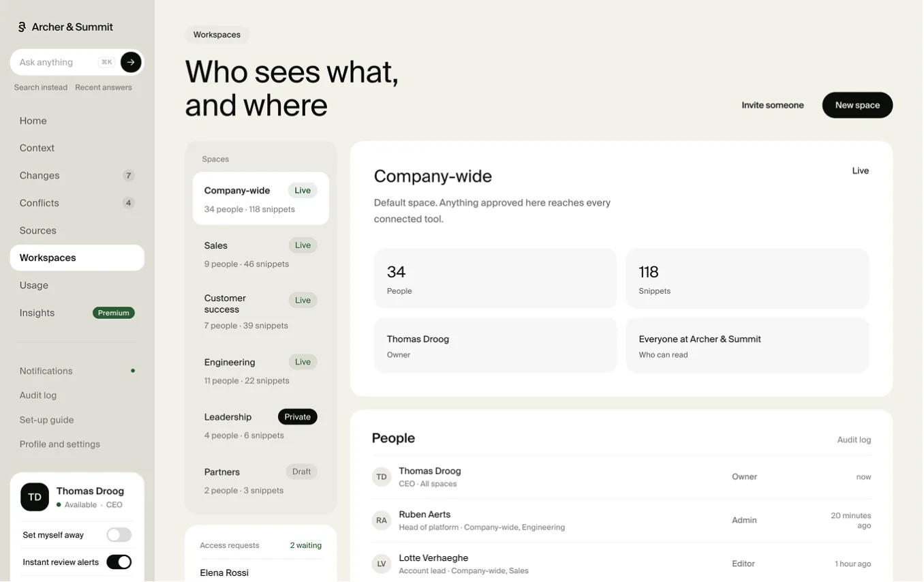Click the 118 Snippets stat card
The image size is (924, 582).
pyautogui.click(x=748, y=279)
